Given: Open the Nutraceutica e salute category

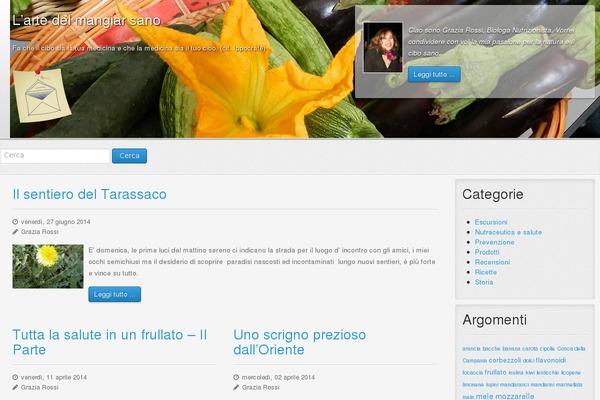Looking at the screenshot, I should pos(508,232).
